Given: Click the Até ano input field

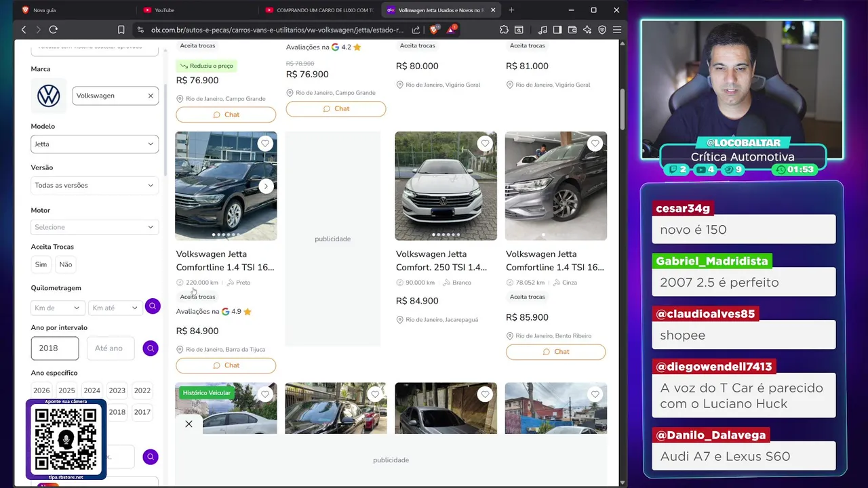Looking at the screenshot, I should pos(112,348).
